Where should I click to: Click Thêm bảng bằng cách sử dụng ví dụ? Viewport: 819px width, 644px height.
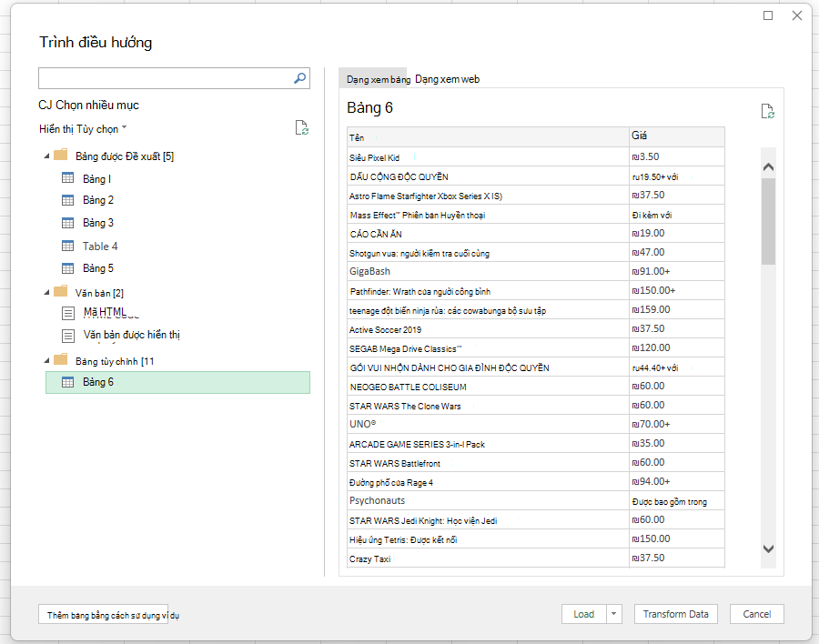coord(104,615)
